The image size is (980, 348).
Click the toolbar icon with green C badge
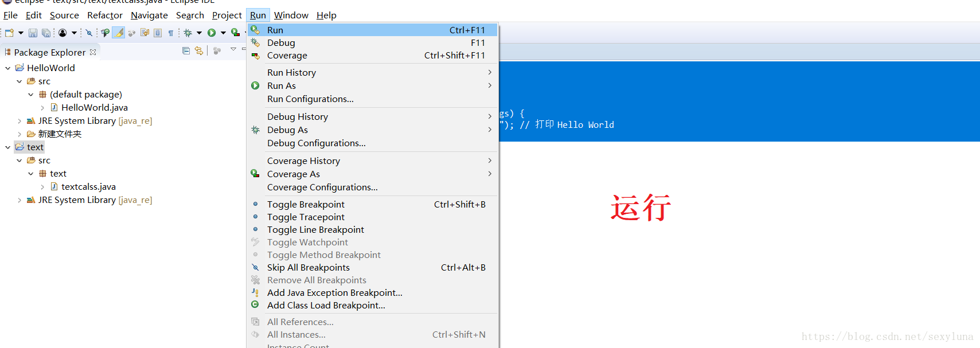click(x=105, y=33)
